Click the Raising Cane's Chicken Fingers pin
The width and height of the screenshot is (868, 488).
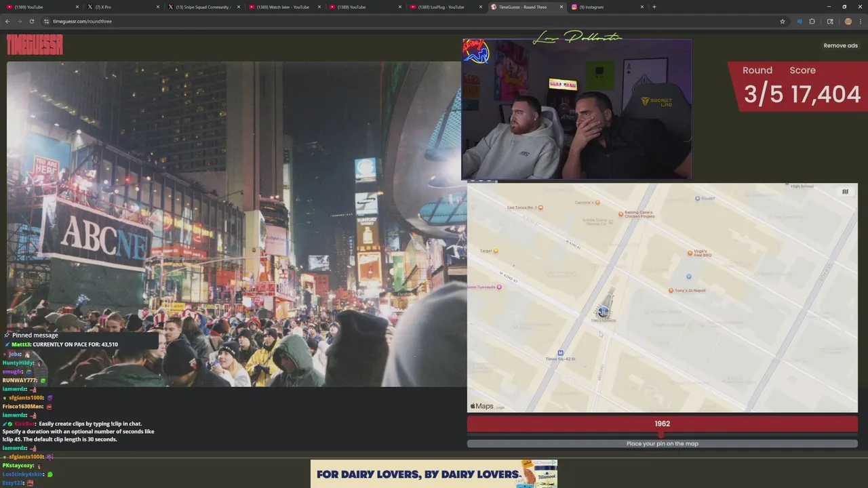point(620,214)
